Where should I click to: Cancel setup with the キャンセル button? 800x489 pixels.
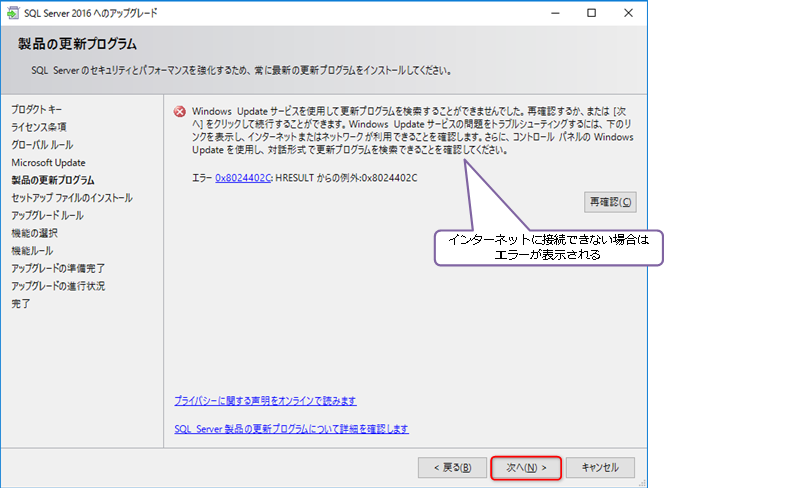click(600, 468)
